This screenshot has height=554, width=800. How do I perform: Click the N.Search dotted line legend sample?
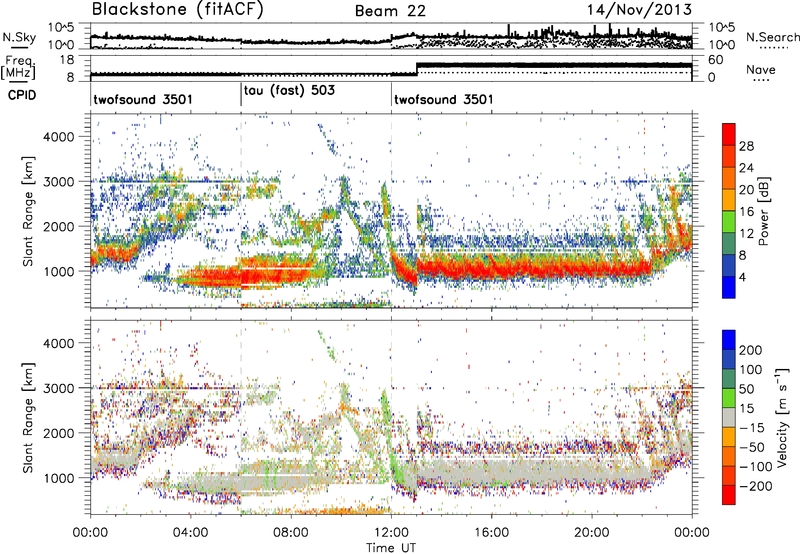click(x=774, y=47)
